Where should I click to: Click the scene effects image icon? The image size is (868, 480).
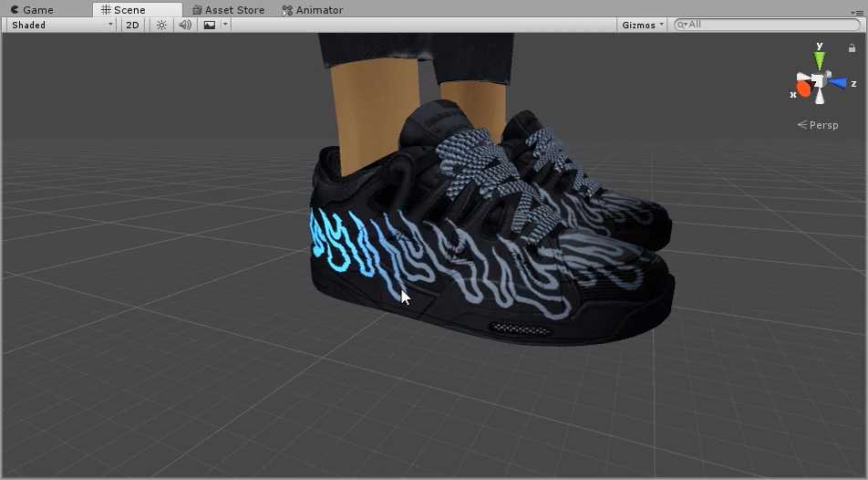210,25
